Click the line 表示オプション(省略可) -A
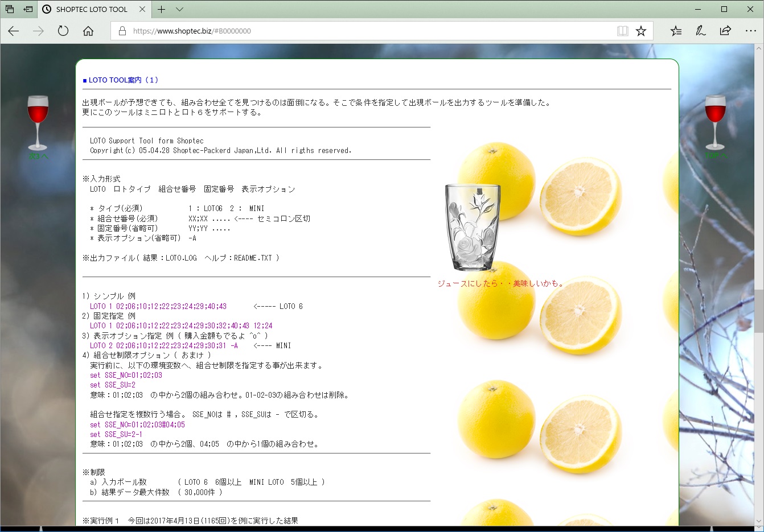Viewport: 764px width, 532px height. [143, 238]
